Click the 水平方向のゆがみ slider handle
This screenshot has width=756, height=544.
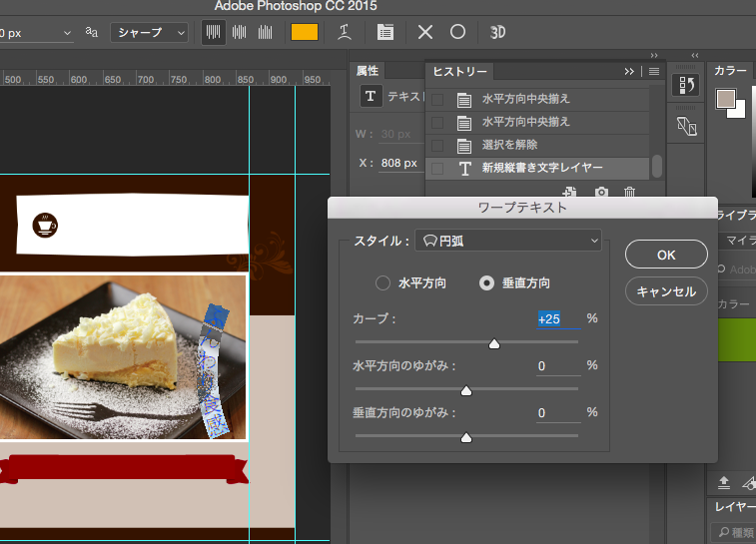click(465, 390)
